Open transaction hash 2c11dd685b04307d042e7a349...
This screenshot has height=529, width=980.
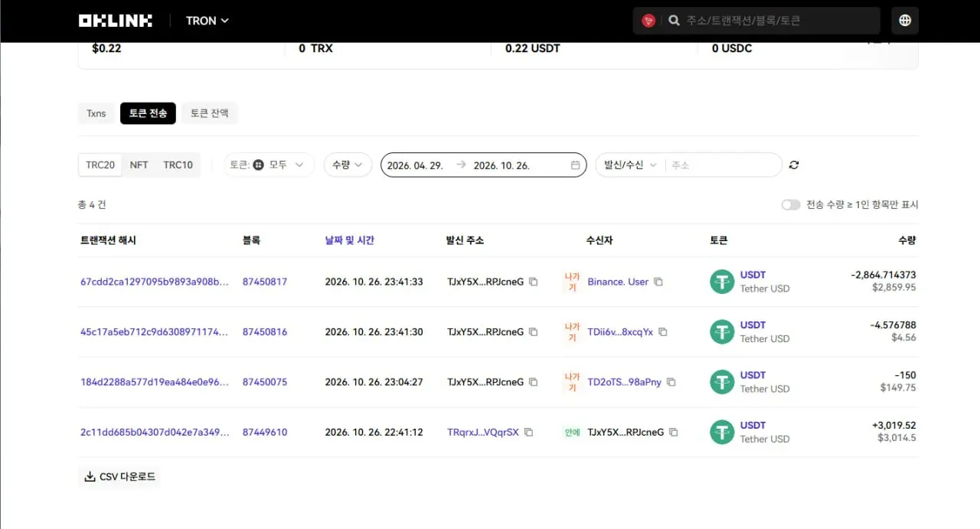(x=155, y=432)
